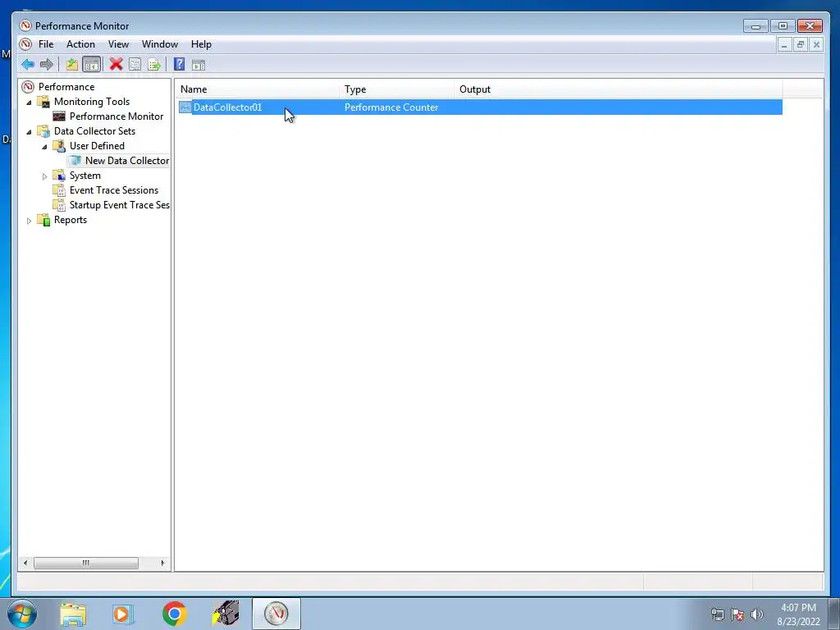Click the Action Center flag tray icon
The width and height of the screenshot is (840, 630).
[x=737, y=614]
